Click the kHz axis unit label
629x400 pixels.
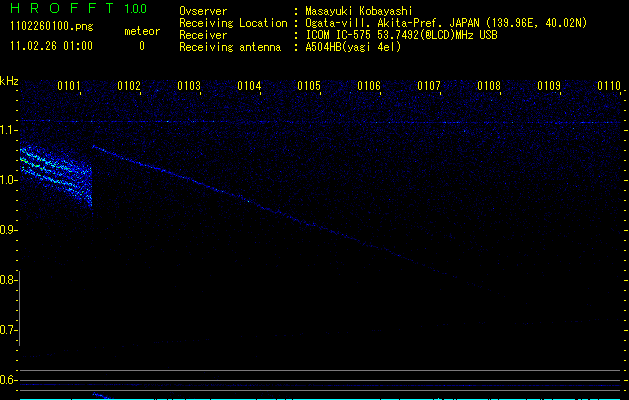point(9,81)
